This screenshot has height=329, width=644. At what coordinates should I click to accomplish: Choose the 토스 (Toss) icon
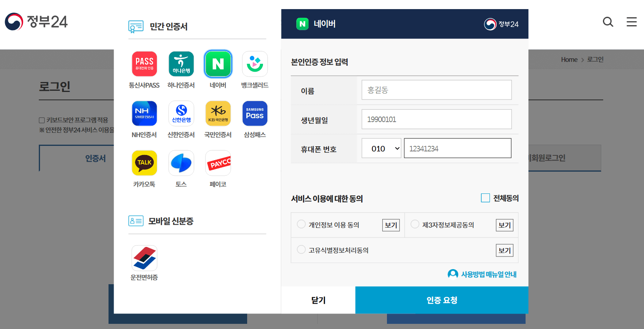click(x=181, y=163)
